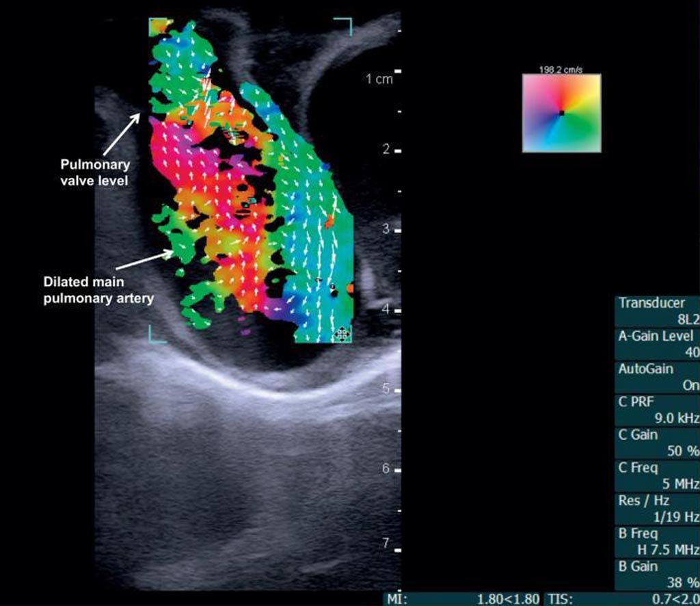Click the move-cursor icon in the color box corner
The image size is (700, 606).
tap(342, 334)
